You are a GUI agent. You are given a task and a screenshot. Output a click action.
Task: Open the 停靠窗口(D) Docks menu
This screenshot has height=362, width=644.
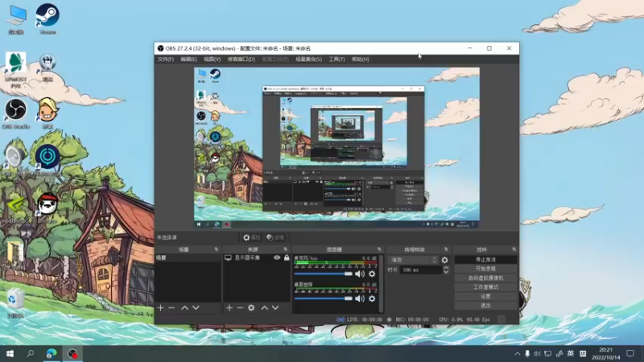coord(242,59)
